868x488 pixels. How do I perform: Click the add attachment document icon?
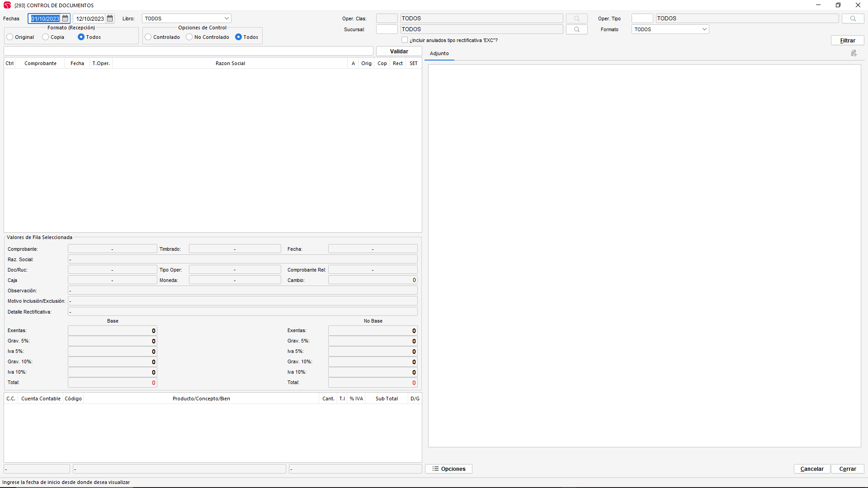click(x=854, y=53)
